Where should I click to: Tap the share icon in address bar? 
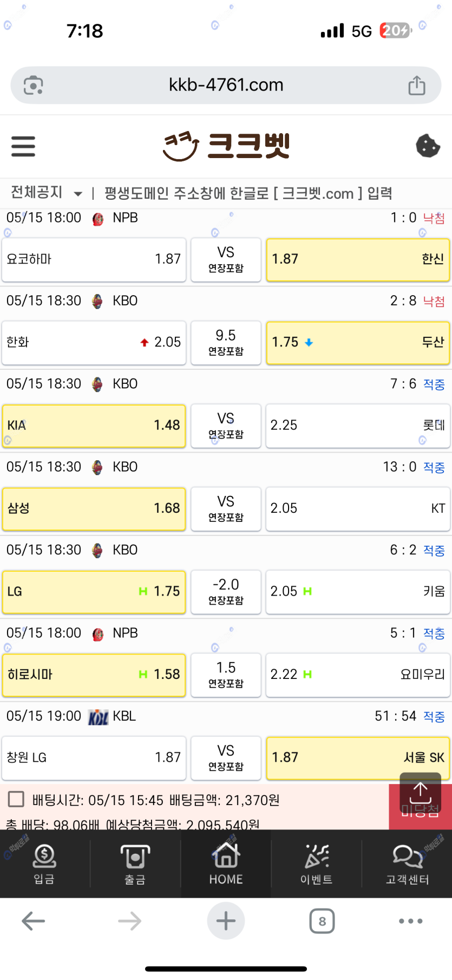(416, 86)
